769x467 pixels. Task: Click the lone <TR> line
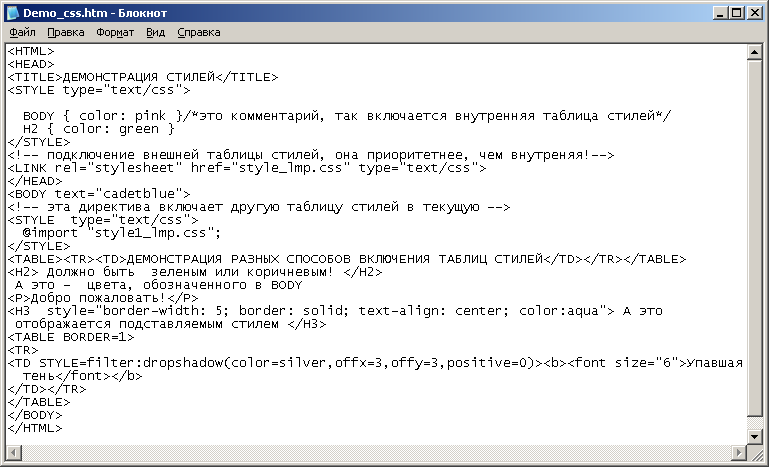(23, 350)
